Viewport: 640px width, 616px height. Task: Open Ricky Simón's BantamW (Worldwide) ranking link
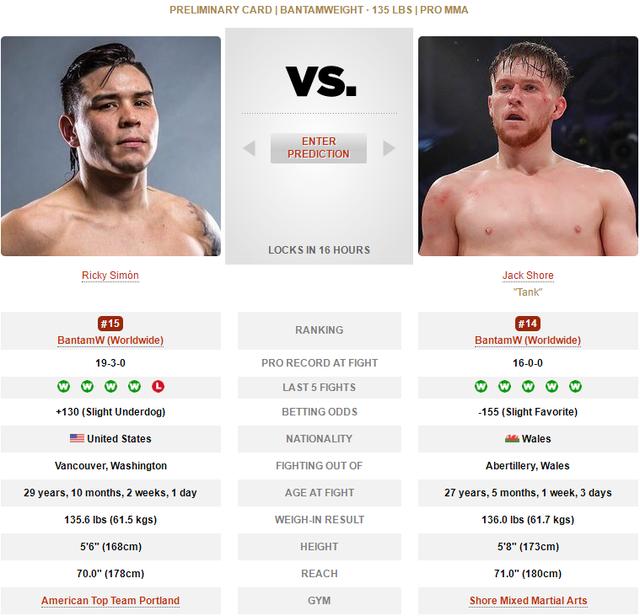110,340
